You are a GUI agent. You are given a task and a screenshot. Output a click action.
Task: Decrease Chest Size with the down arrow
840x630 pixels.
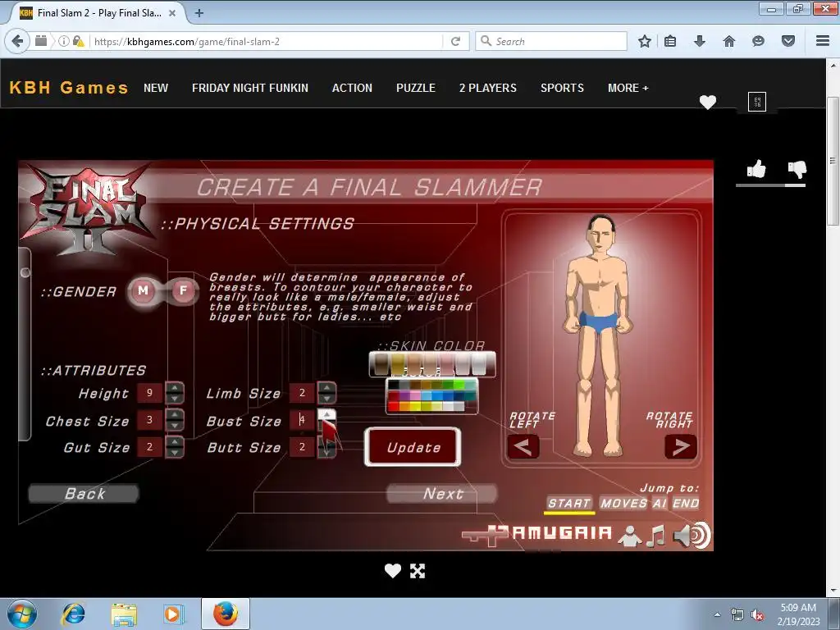[175, 426]
